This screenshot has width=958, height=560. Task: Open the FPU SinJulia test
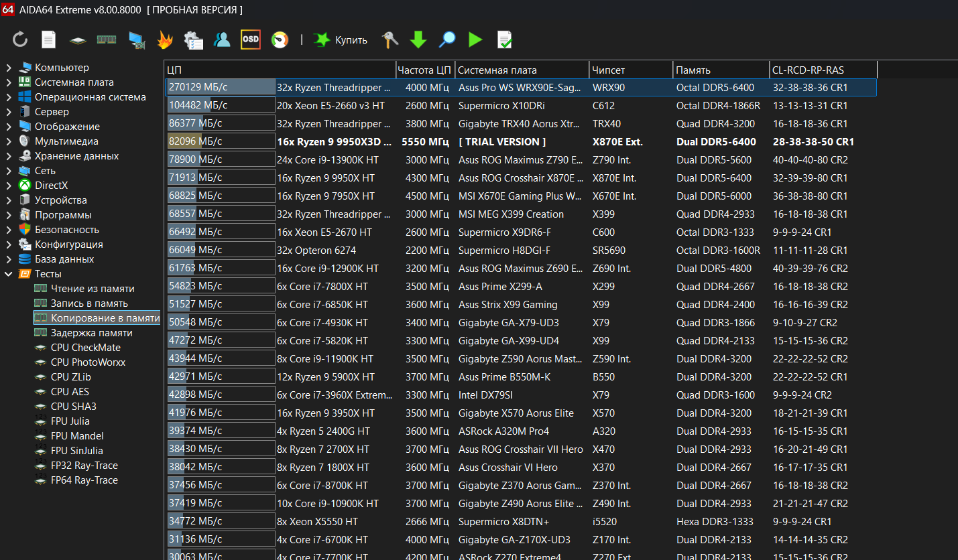tap(77, 451)
